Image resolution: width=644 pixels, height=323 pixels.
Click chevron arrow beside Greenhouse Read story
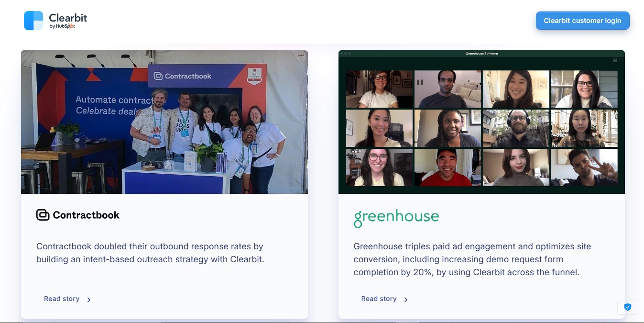(x=406, y=300)
